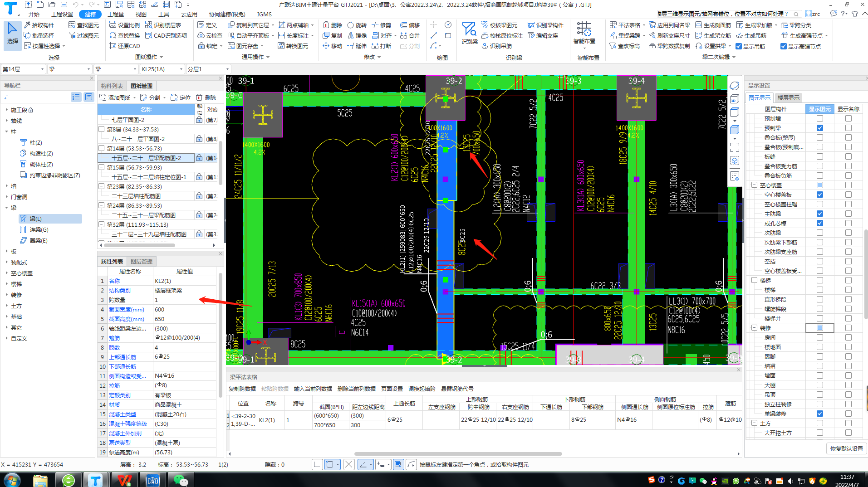The width and height of the screenshot is (868, 487).
Task: Select the 镜像 mirror tool
Action: pyautogui.click(x=357, y=35)
